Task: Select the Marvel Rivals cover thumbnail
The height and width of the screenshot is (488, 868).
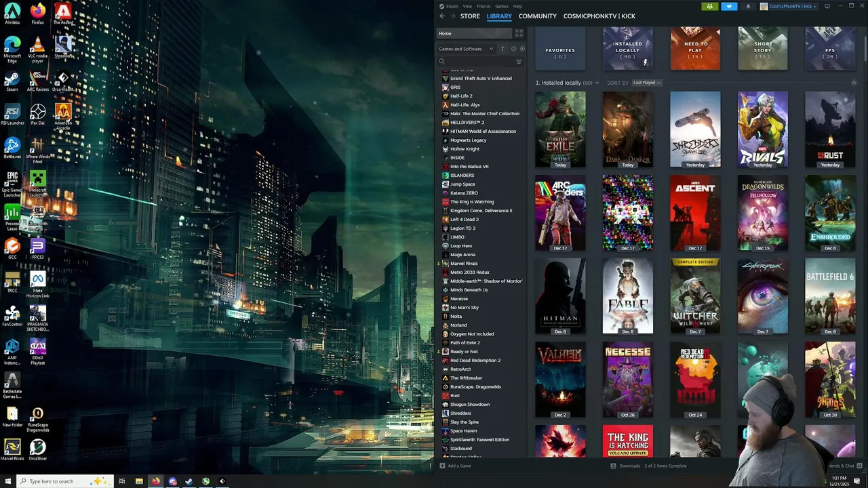Action: [763, 129]
